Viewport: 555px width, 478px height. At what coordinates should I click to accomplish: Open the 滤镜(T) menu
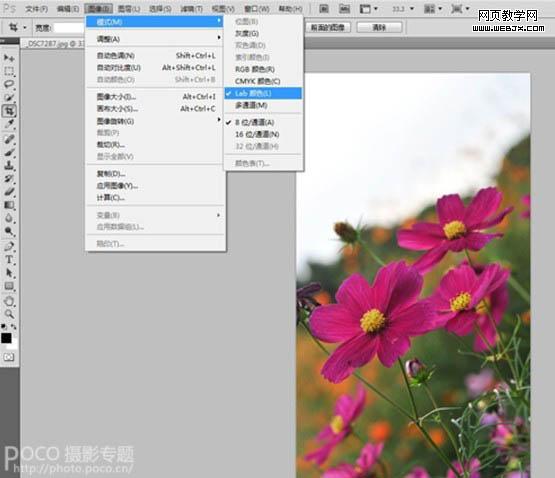[x=191, y=9]
